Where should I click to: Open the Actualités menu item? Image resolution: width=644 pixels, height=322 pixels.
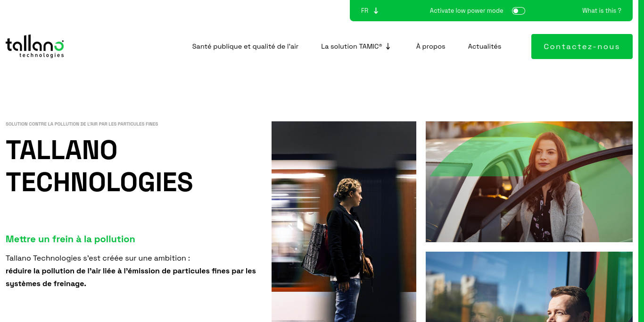[x=485, y=46]
